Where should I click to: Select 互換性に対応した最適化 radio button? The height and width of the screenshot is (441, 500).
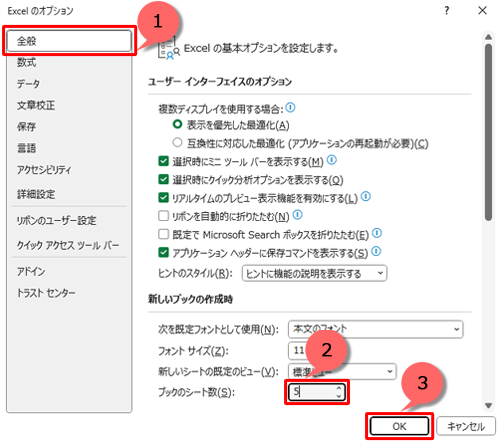pos(177,143)
